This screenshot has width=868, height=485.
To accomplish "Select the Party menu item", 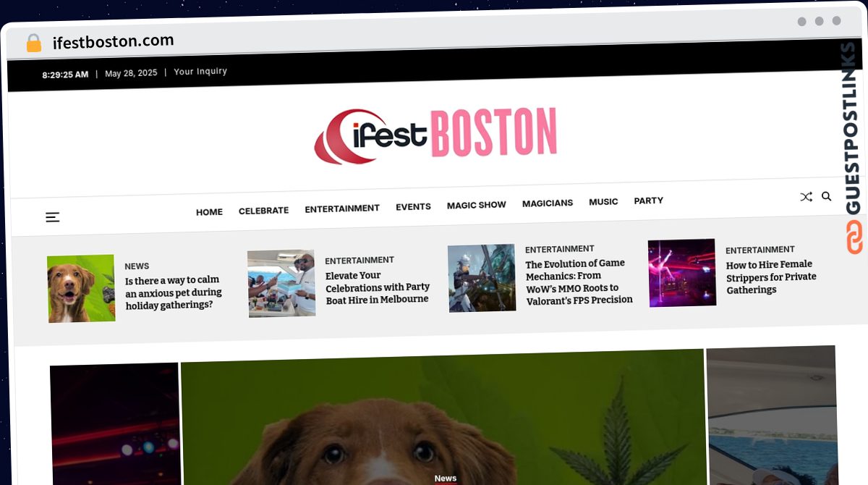I will [648, 201].
